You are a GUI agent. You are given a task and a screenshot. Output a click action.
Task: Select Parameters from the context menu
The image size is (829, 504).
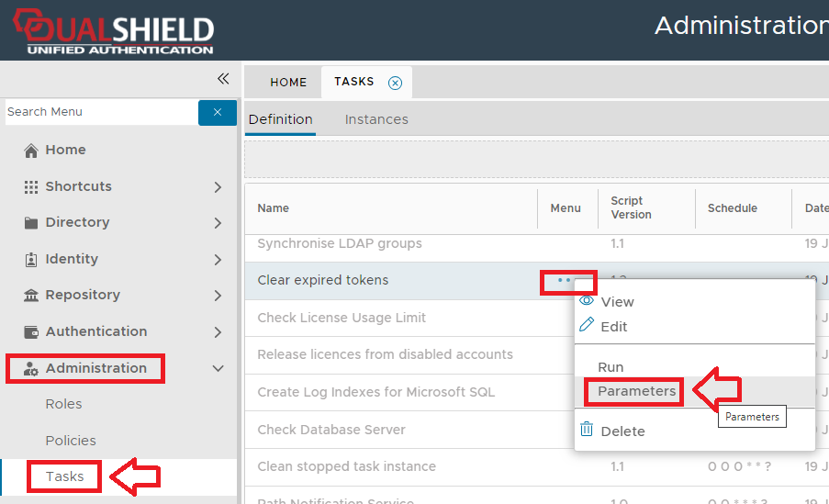[x=636, y=391]
